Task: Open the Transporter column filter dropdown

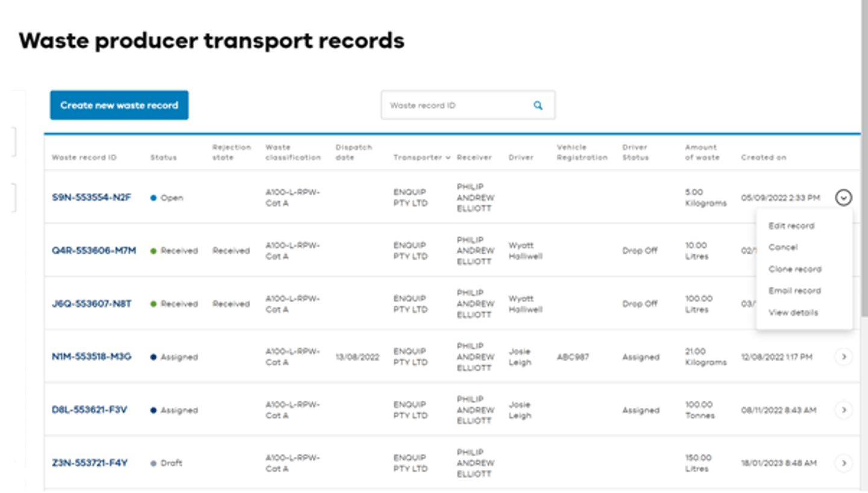Action: [x=448, y=157]
